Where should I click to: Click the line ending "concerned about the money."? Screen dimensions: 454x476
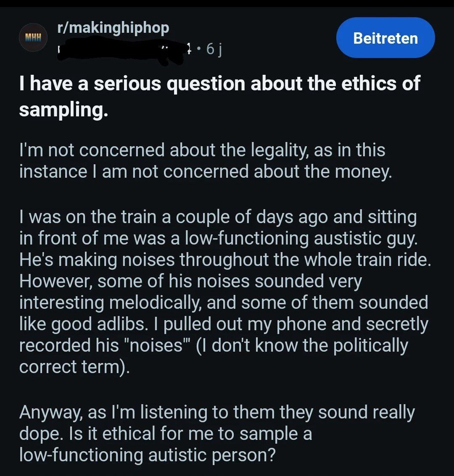(x=205, y=171)
